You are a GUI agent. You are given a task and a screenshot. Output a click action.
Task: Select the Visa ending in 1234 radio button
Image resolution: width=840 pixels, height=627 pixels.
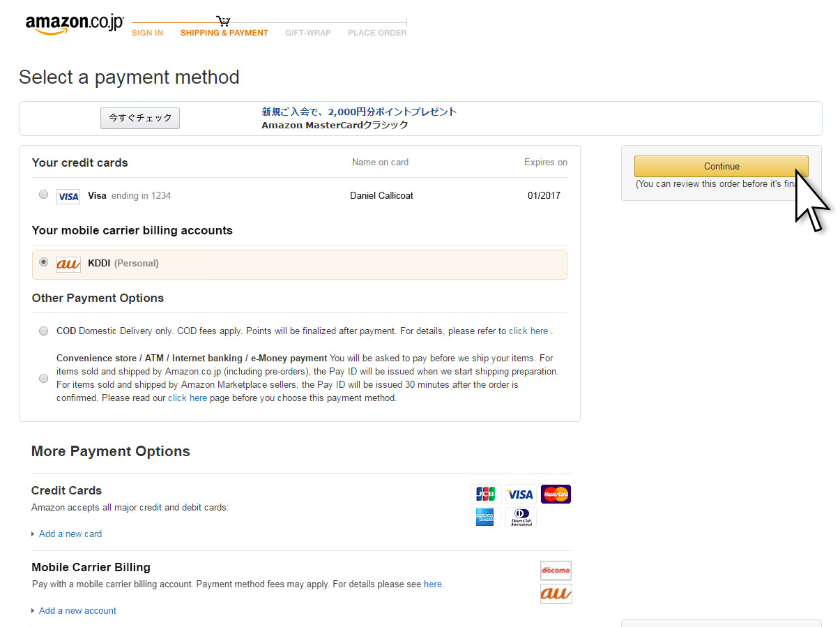click(x=44, y=195)
